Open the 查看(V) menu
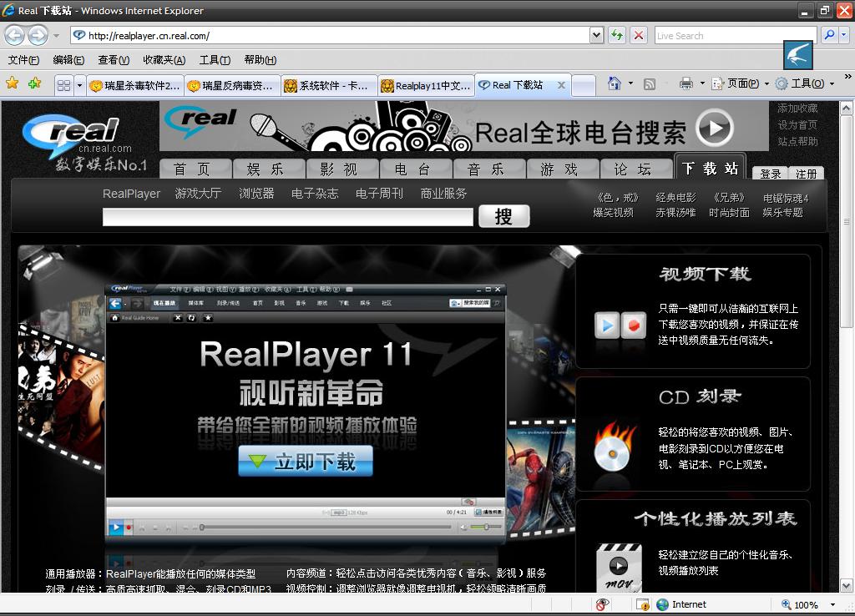 (114, 60)
